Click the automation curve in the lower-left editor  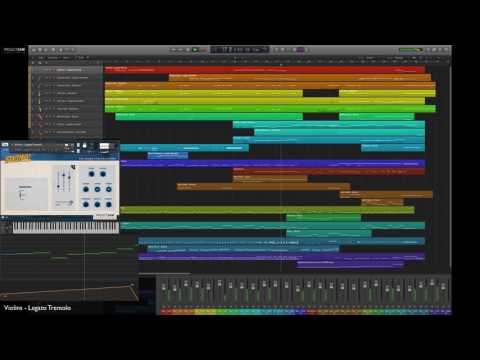point(69,291)
